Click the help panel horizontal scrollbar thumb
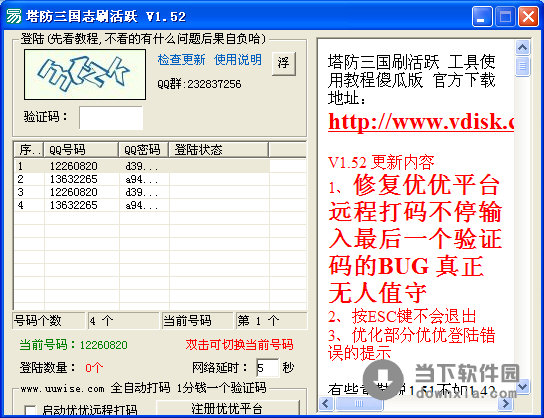 pyautogui.click(x=359, y=403)
